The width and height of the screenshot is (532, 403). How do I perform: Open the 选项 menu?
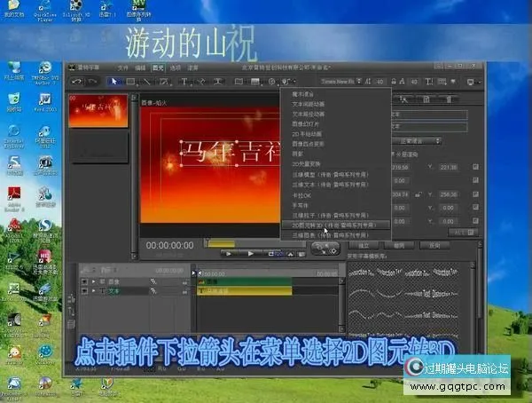pos(176,67)
